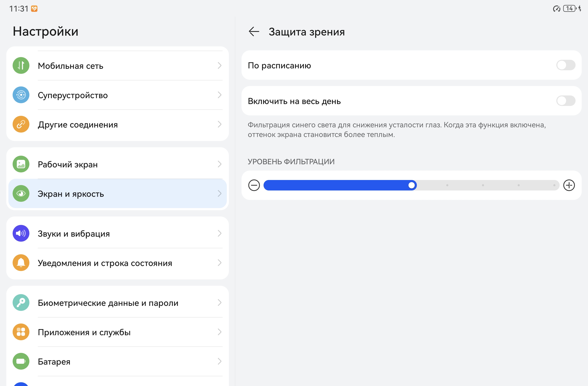Image resolution: width=588 pixels, height=386 pixels.
Task: Open Приложения и службы via its chevron
Action: point(219,332)
